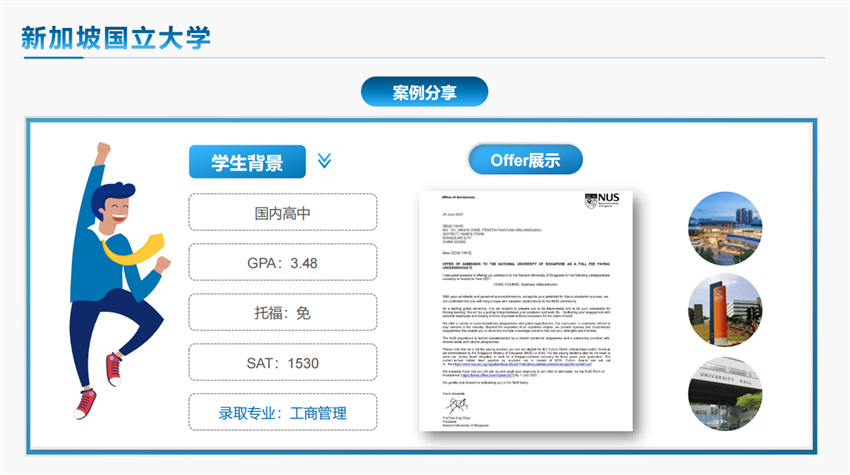Click the 新加坡国立大学 slide title
The image size is (850, 475).
click(116, 39)
